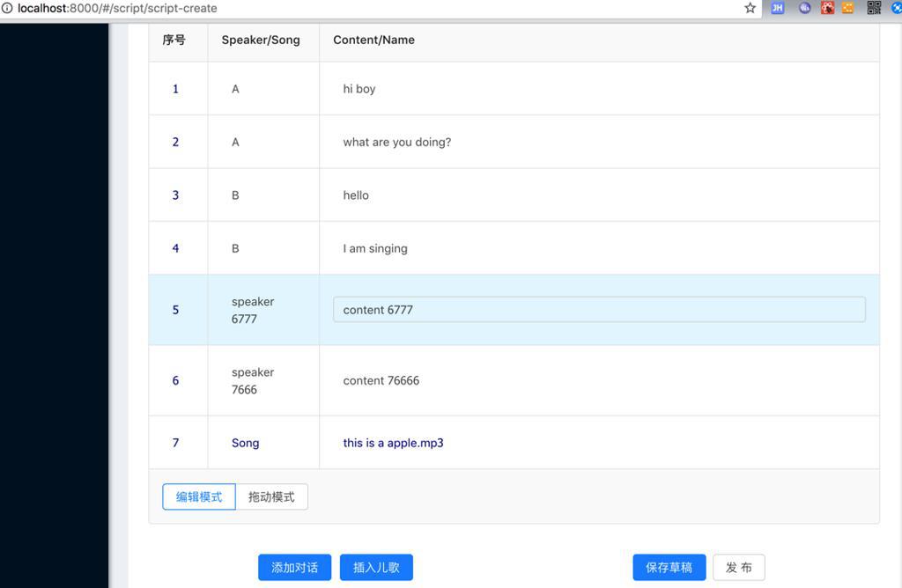Screen dimensions: 902x588
Task: Publish the script with 发布 button
Action: pos(738,568)
